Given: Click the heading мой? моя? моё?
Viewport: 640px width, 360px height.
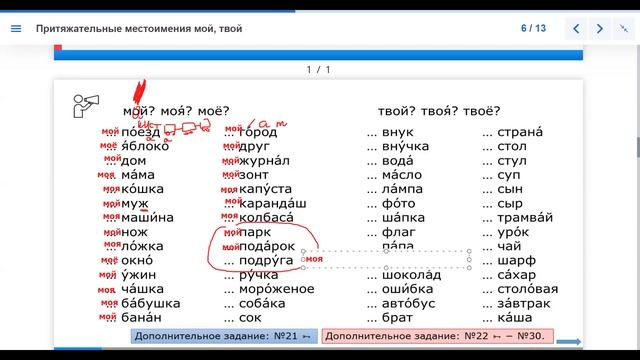Looking at the screenshot, I should [x=176, y=111].
